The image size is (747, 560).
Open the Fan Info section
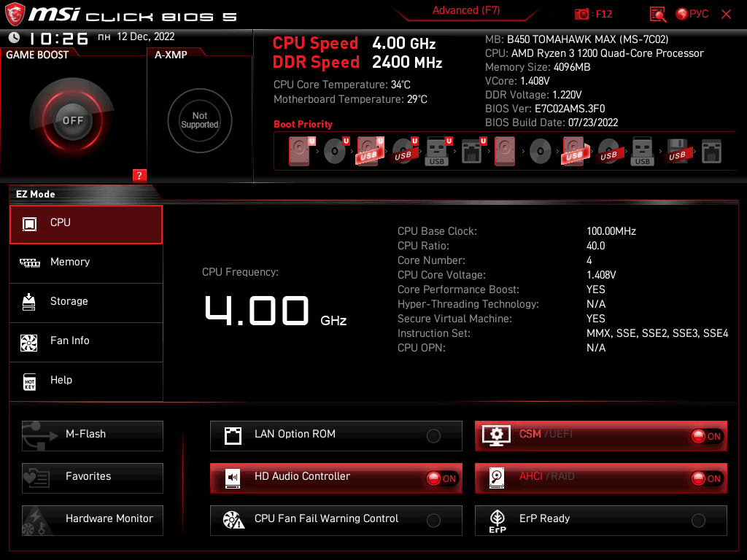[x=86, y=342]
